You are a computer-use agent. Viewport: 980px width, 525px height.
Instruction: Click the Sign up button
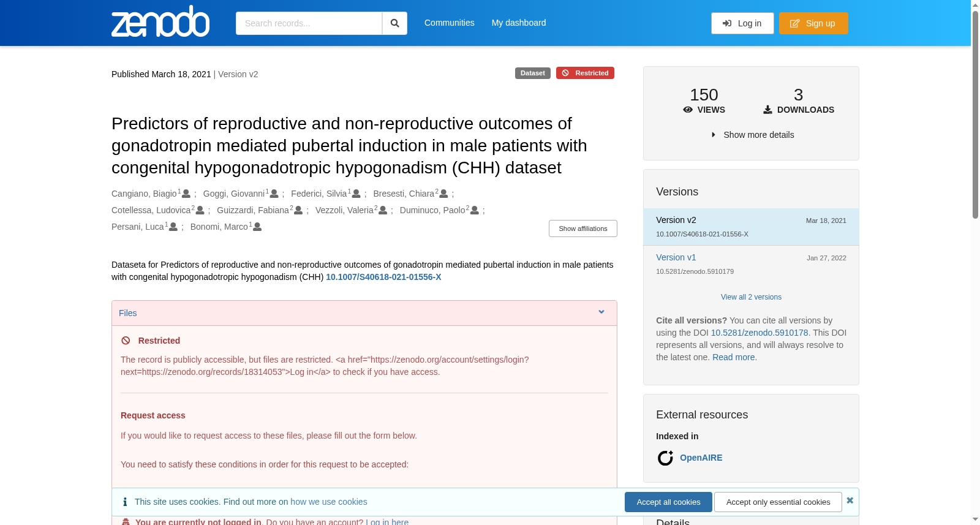click(813, 23)
